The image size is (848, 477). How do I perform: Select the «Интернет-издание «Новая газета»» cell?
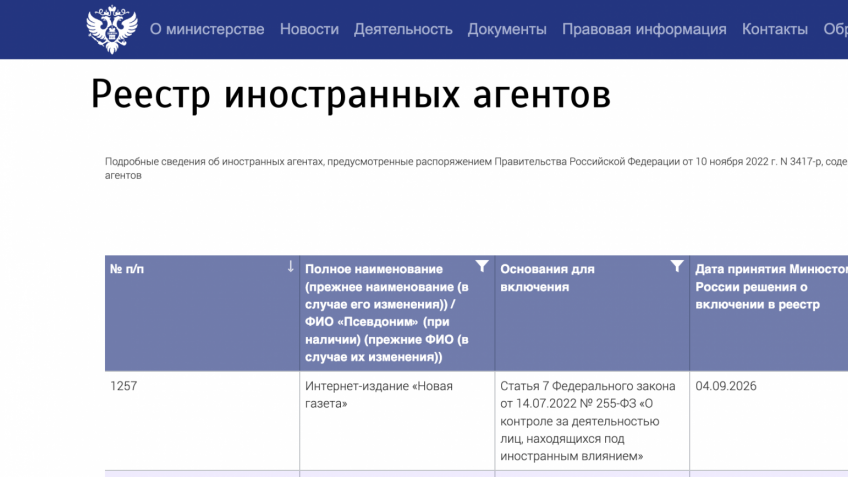click(x=397, y=421)
